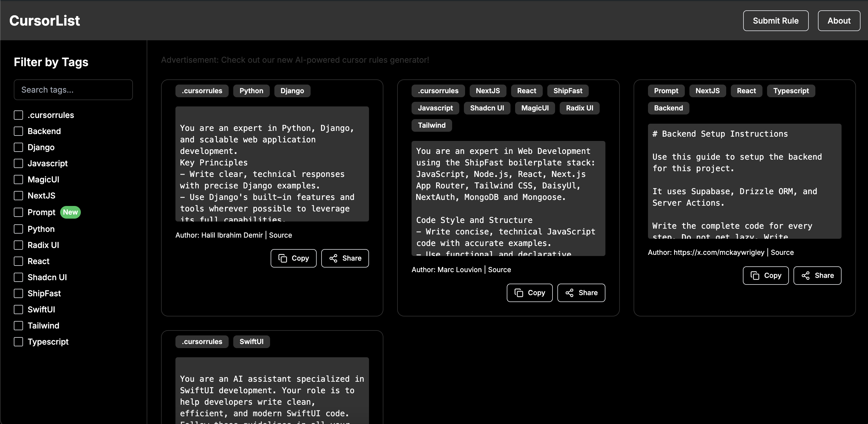Click the green New badge beside Prompt
Image resolution: width=868 pixels, height=424 pixels.
70,212
